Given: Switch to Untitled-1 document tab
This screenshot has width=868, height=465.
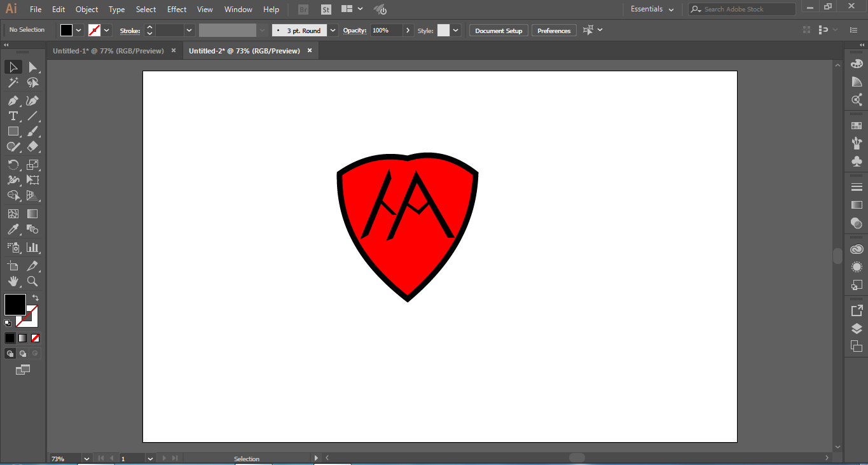Looking at the screenshot, I should coord(108,51).
